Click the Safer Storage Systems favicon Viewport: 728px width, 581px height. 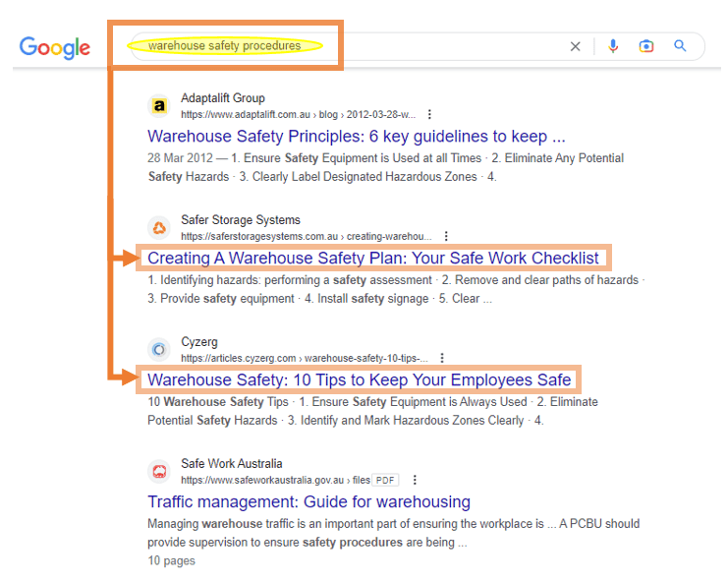click(x=159, y=227)
